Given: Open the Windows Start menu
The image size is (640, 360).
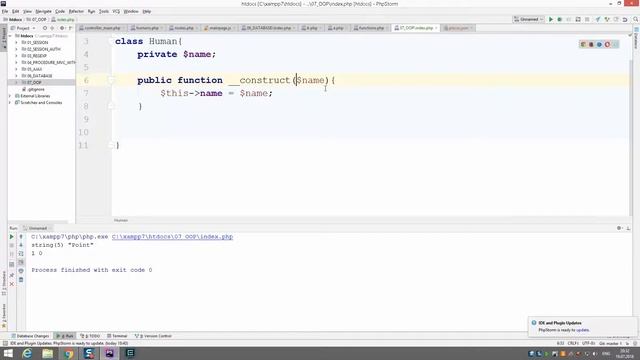Looking at the screenshot, I should 8,353.
